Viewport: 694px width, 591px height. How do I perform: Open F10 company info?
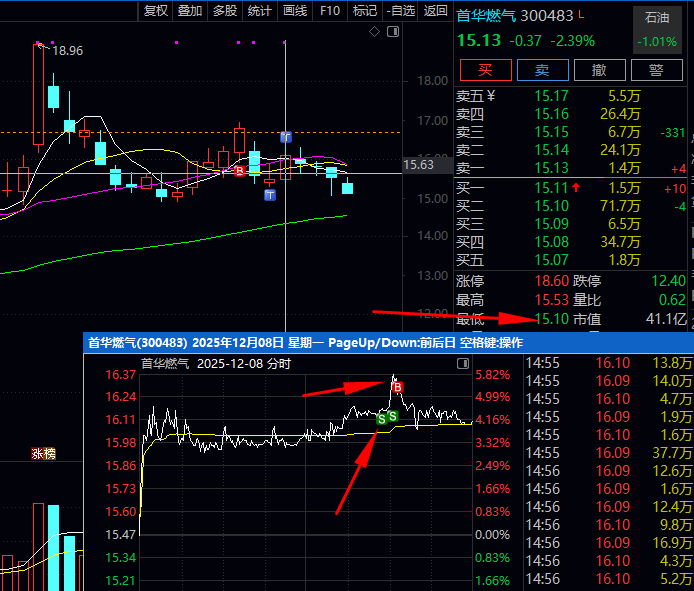tap(330, 11)
